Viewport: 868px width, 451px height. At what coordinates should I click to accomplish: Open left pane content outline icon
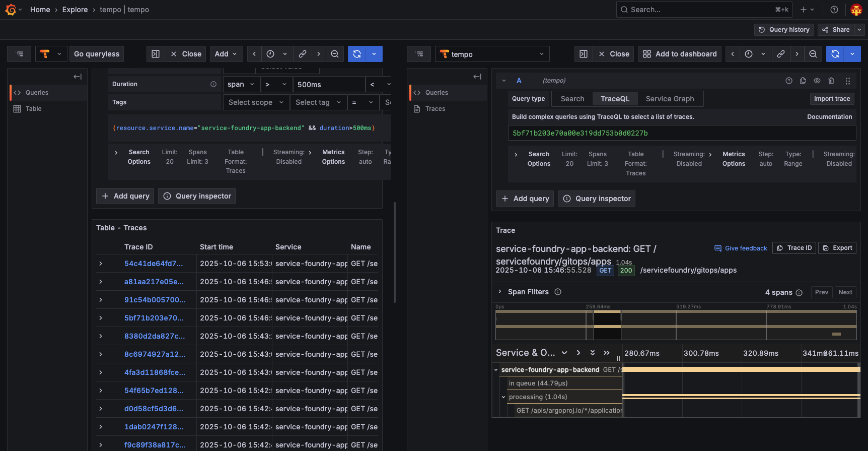click(x=19, y=54)
